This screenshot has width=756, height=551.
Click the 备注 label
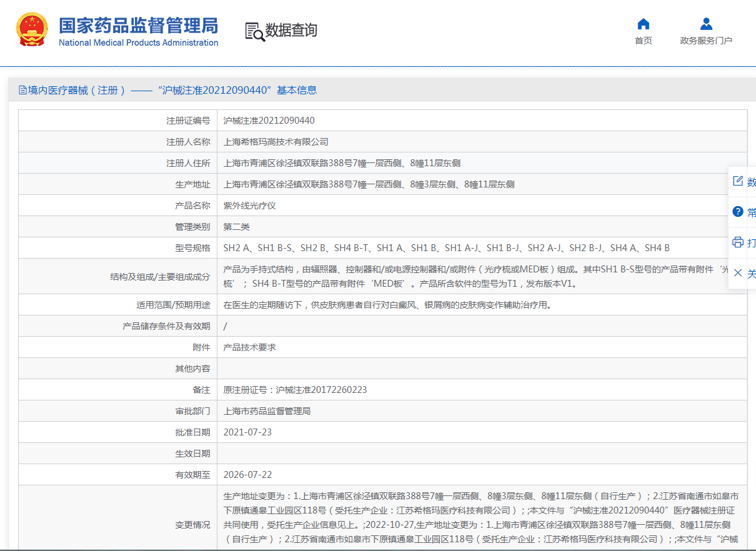[x=201, y=390]
